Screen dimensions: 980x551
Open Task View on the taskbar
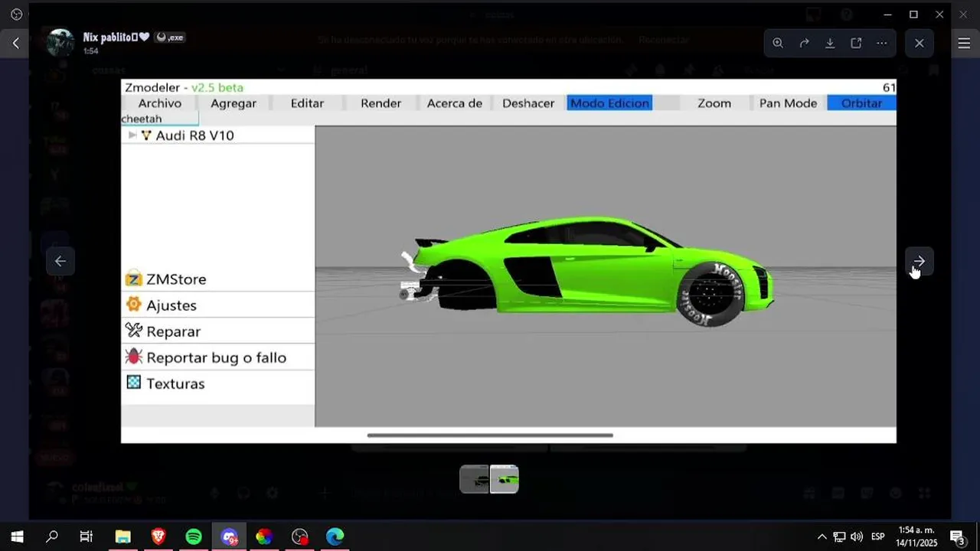click(87, 536)
